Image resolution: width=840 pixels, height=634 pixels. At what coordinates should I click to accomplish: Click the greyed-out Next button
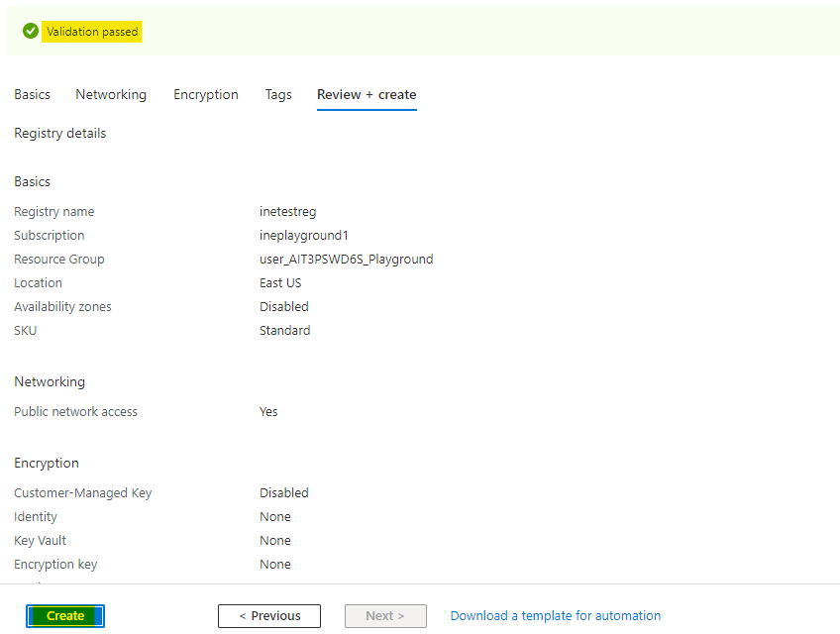coord(385,616)
